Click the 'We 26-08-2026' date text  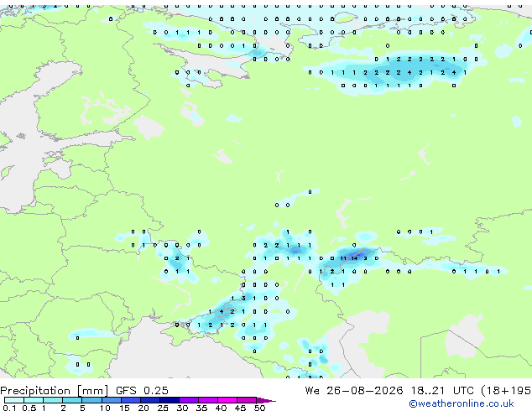point(354,390)
